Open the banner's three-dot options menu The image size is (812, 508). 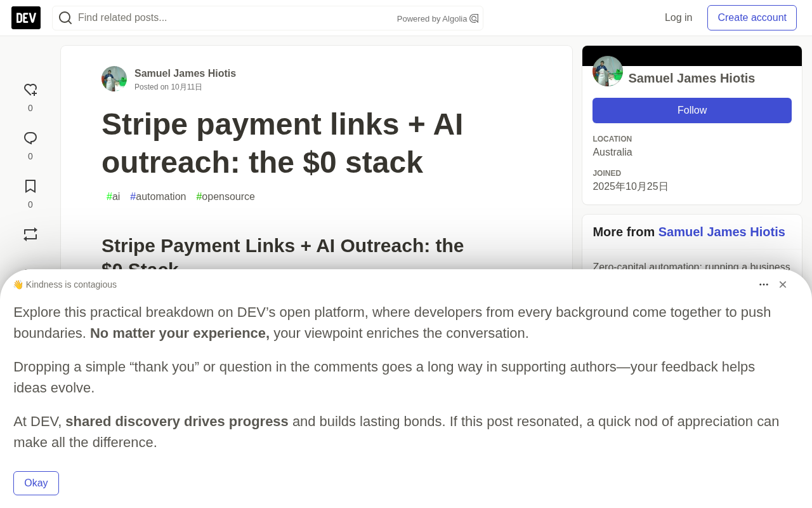764,284
